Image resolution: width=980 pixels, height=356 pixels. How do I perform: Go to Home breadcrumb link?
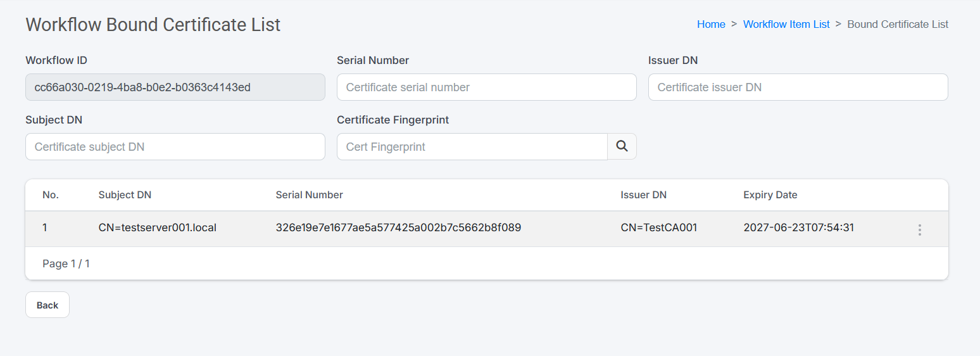point(711,24)
